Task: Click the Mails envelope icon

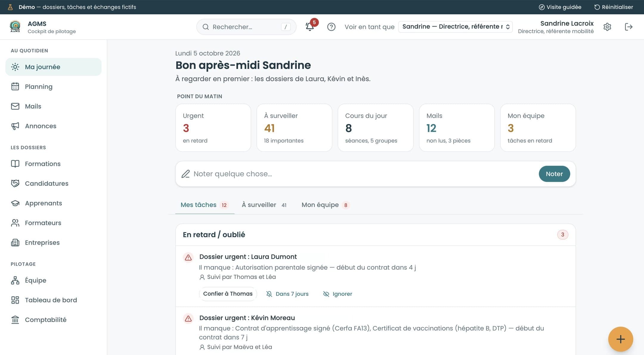Action: (x=15, y=106)
